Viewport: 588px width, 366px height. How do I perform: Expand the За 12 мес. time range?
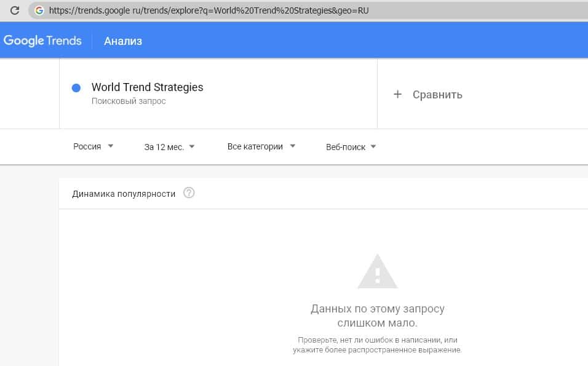pos(169,146)
